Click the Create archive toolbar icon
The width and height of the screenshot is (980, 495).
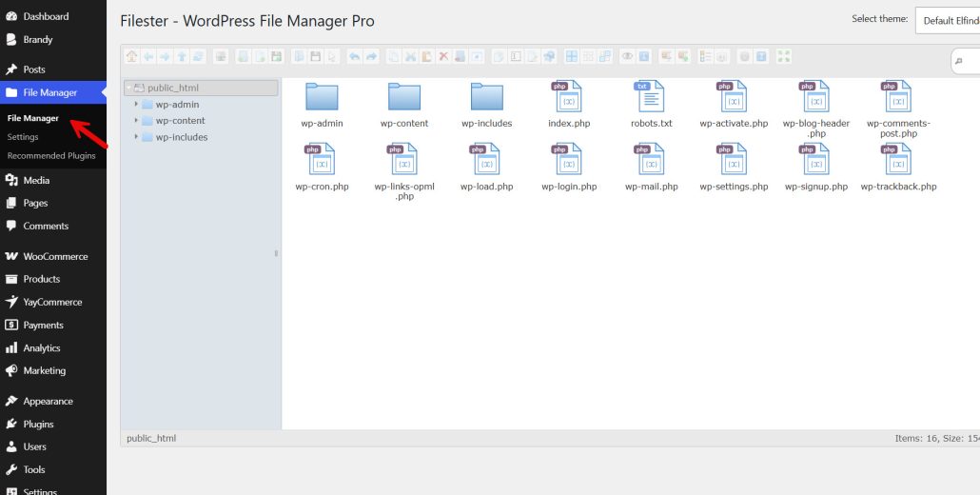[x=682, y=56]
